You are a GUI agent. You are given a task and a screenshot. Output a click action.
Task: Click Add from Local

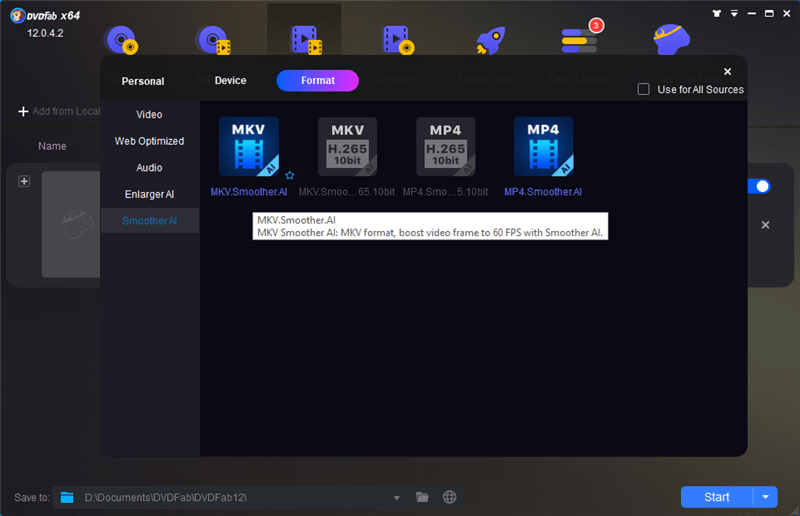(x=59, y=111)
